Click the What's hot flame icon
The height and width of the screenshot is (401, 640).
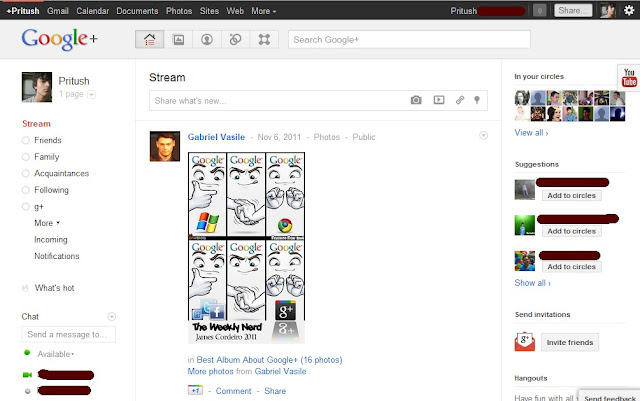tap(25, 288)
